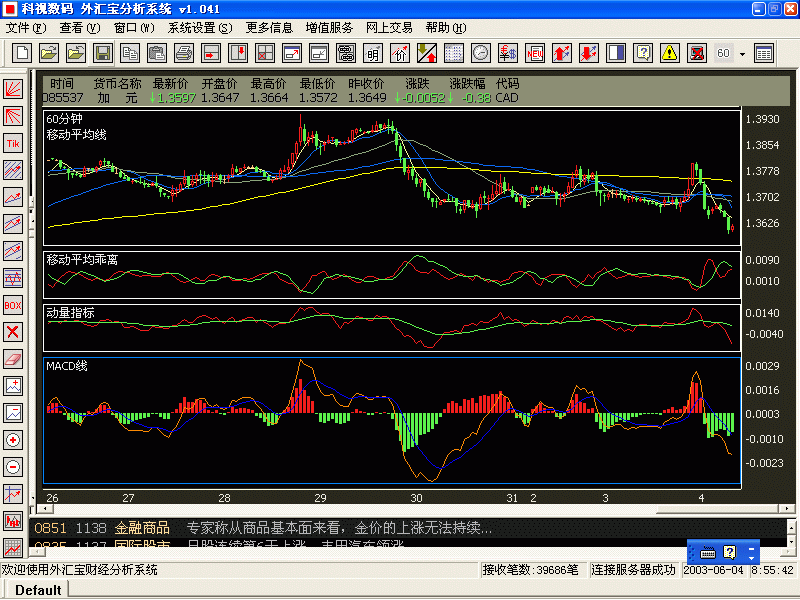Click the MACD线 indicator panel label

point(67,366)
